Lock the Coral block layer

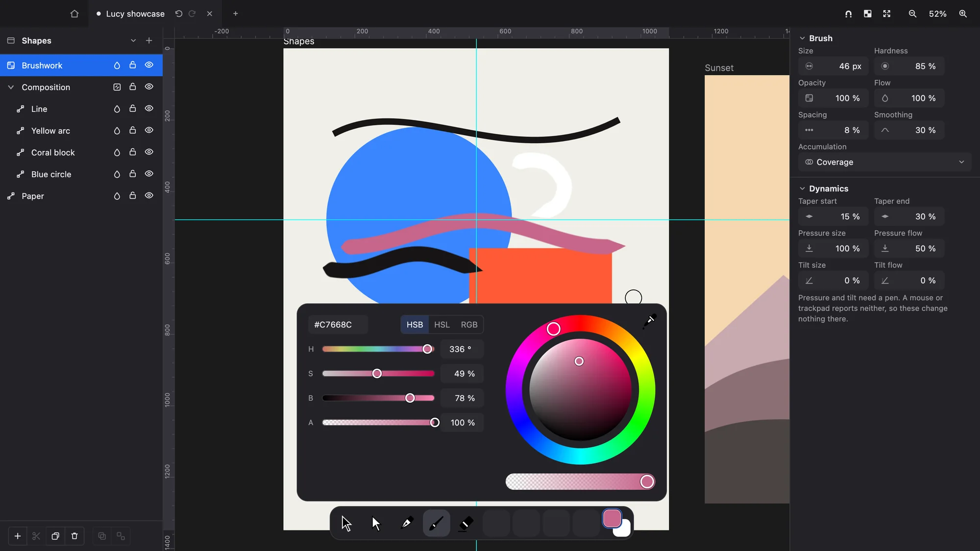click(132, 152)
